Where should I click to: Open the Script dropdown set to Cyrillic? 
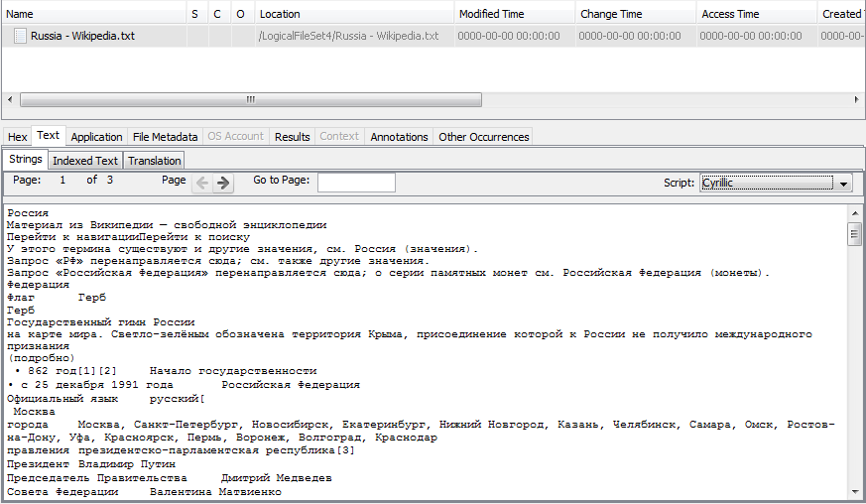(776, 184)
